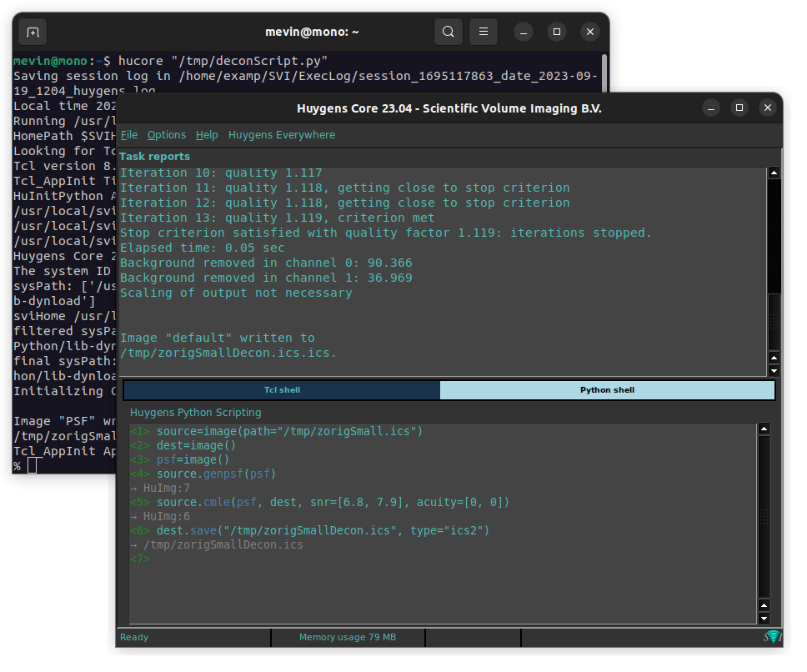Image resolution: width=807 pixels, height=672 pixels.
Task: Click top scroll-up arrow in Task reports
Action: (x=774, y=173)
